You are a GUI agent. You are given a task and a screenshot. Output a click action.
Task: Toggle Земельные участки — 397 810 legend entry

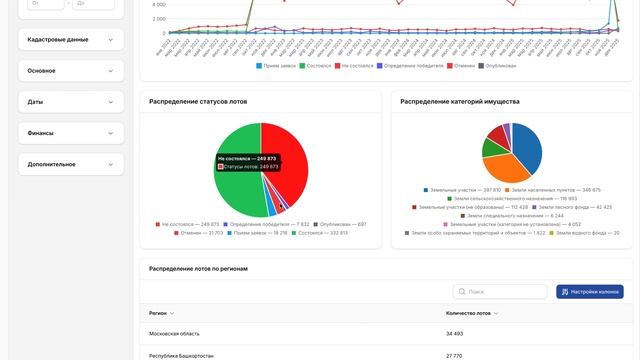[x=462, y=190]
